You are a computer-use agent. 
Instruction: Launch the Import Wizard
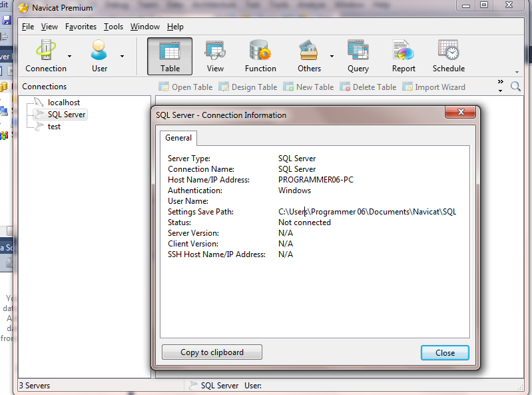(433, 87)
